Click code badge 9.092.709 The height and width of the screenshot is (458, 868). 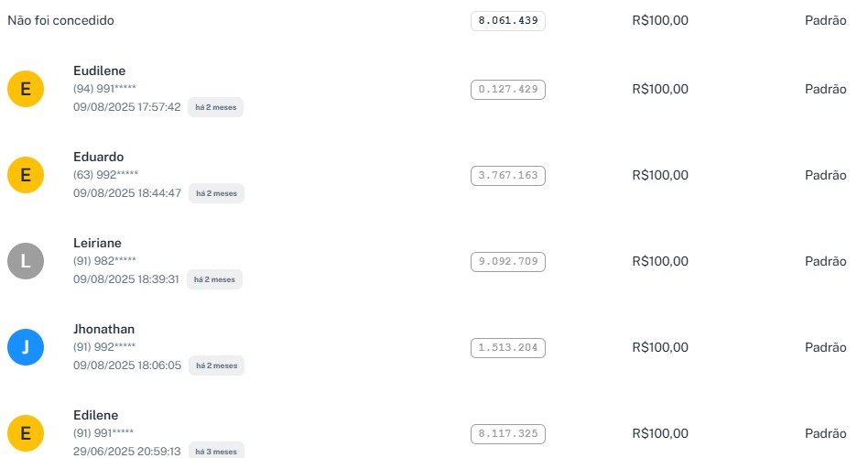[x=507, y=262]
